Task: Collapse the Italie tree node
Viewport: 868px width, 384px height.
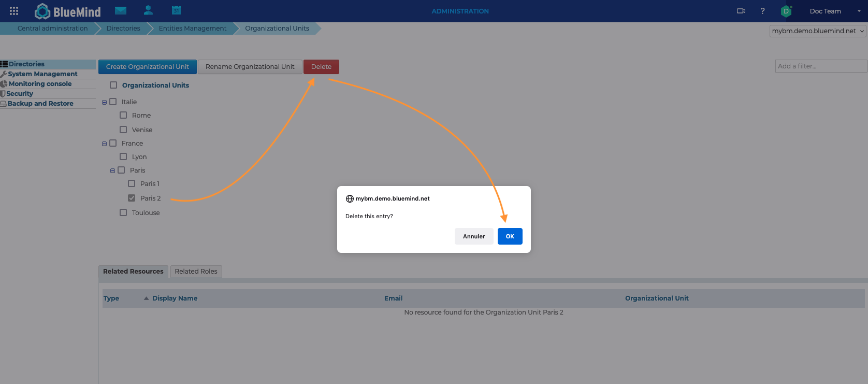Action: click(x=105, y=102)
